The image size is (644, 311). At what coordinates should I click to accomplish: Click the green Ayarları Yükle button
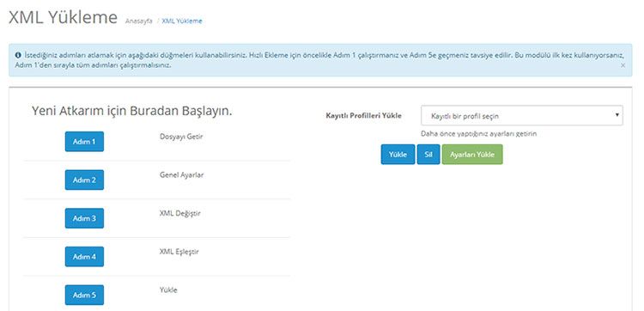[x=472, y=155]
